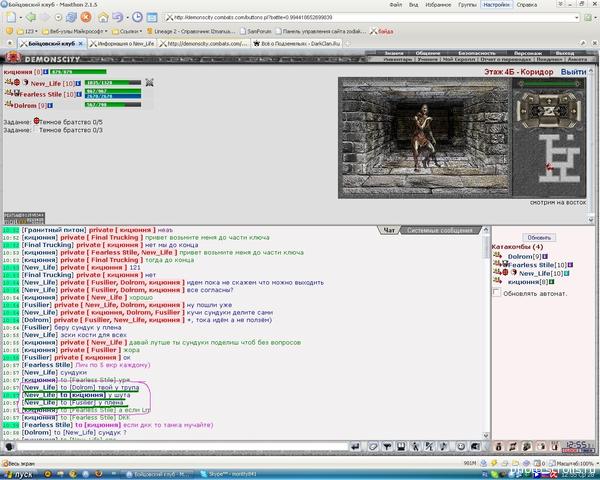The width and height of the screenshot is (600, 480).
Task: Expand the 123 favorites folder
Action: tap(27, 31)
